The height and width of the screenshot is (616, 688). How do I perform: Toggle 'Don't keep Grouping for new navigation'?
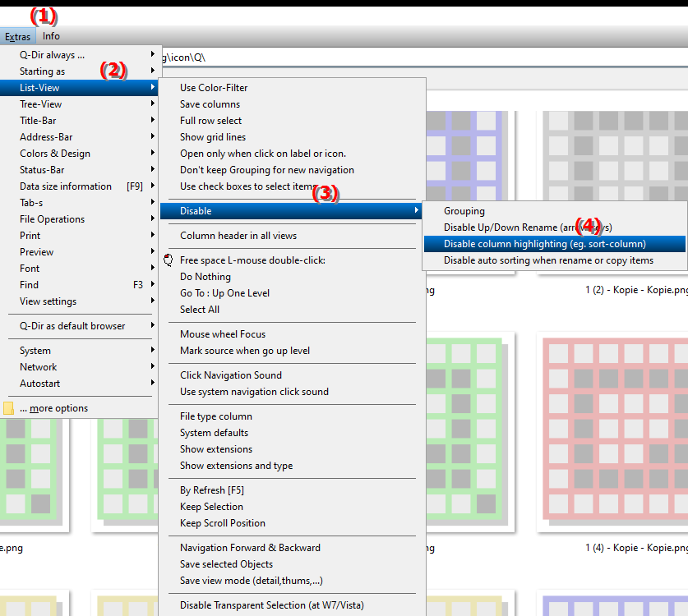tap(293, 170)
